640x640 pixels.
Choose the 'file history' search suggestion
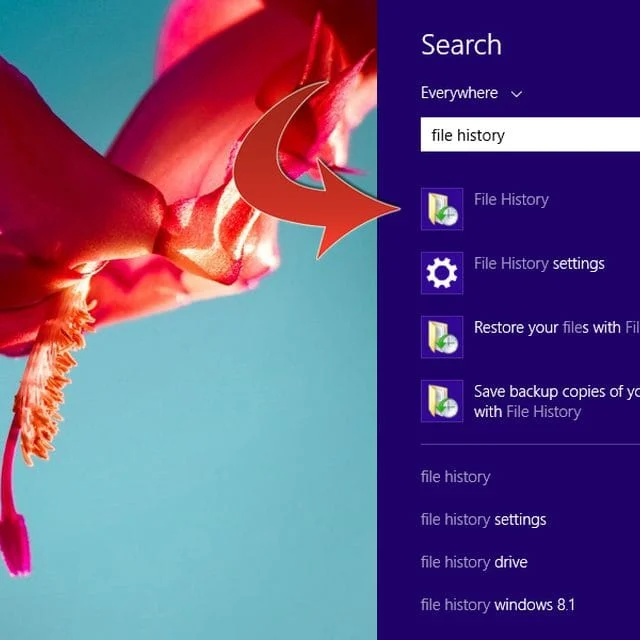(456, 477)
